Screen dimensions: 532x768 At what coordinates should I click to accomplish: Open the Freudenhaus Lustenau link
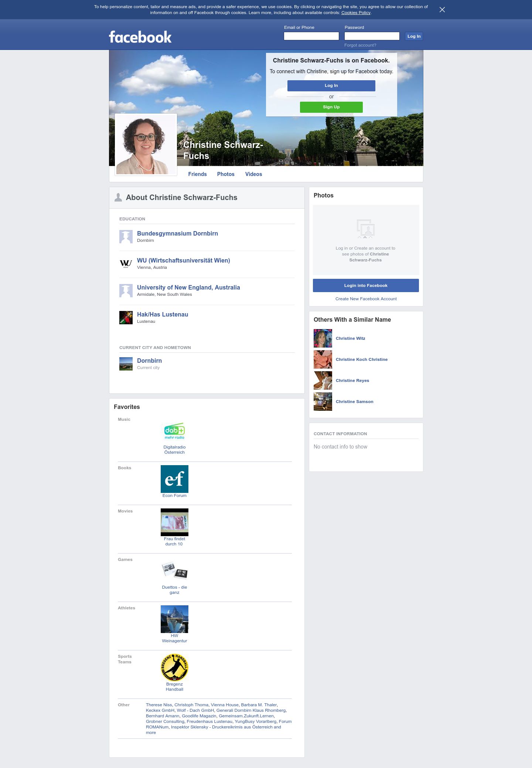click(209, 721)
